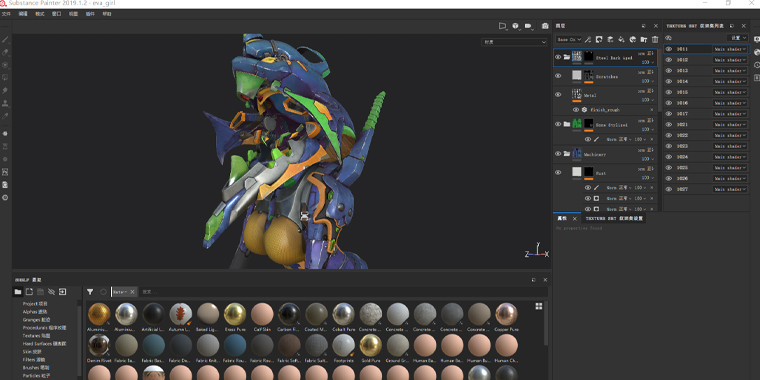This screenshot has height=380, width=760.
Task: Select texture set 1021 row
Action: point(706,125)
